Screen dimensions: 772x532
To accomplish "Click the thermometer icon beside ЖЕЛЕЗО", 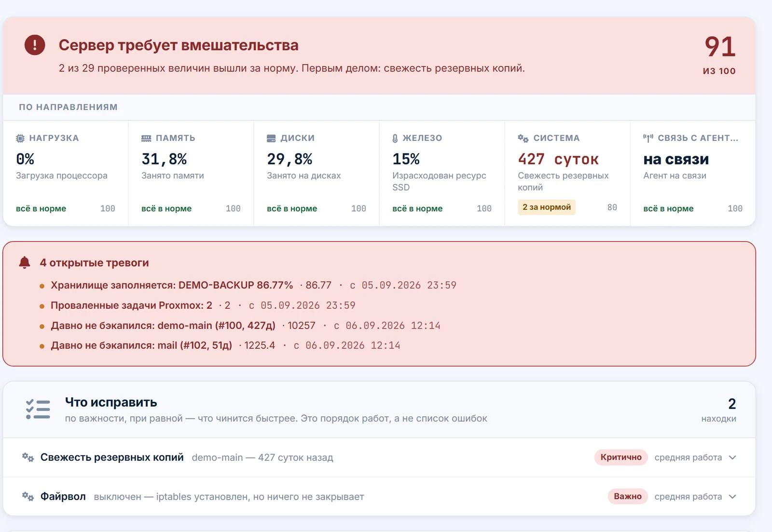I will pyautogui.click(x=395, y=138).
